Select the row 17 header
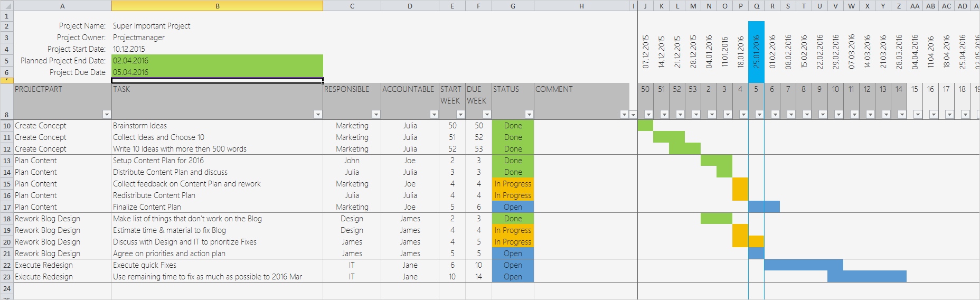Viewport: 980px width, 300px height. [x=6, y=207]
